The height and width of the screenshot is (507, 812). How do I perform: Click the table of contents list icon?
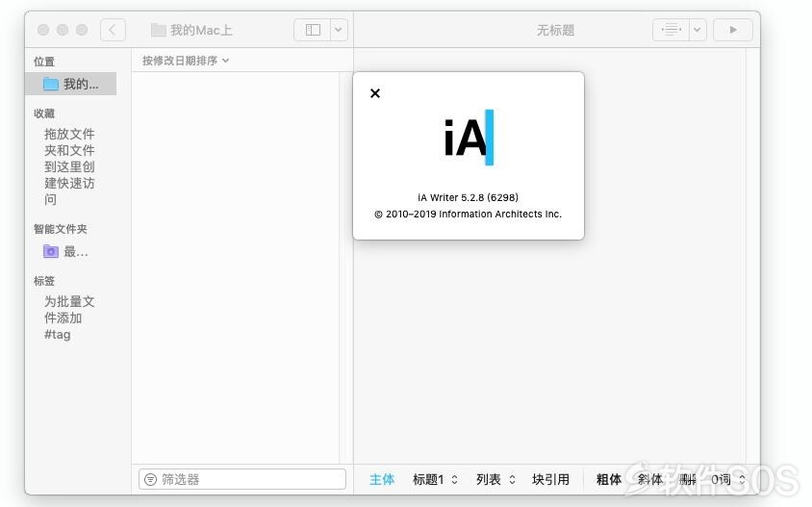[x=672, y=30]
